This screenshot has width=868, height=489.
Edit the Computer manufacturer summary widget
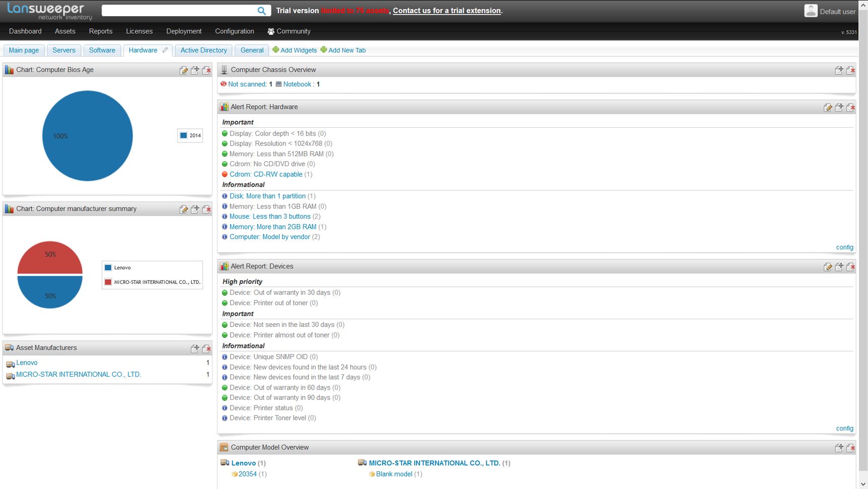click(184, 209)
